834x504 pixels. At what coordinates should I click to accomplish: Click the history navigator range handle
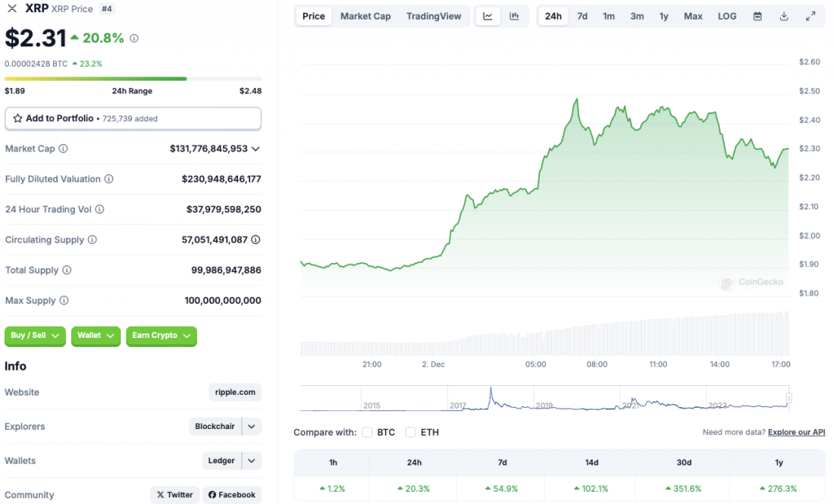788,397
